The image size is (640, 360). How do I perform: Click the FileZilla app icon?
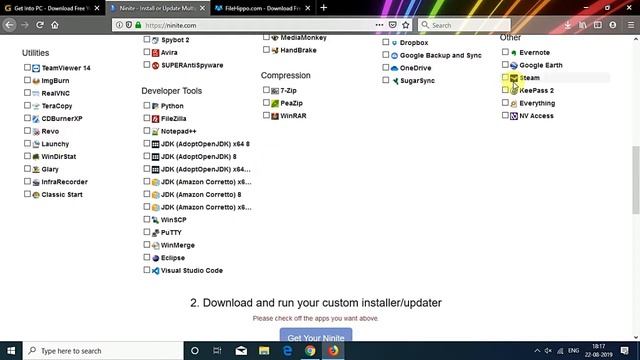point(156,119)
